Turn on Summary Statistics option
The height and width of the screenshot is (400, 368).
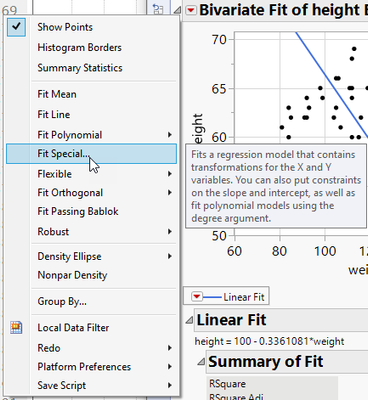pos(80,68)
